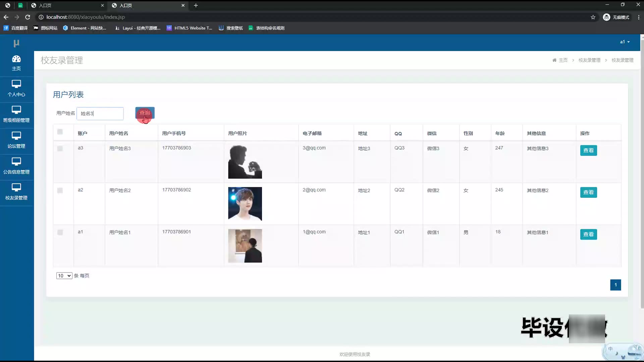Close the first 入口页 tab

pos(102,5)
